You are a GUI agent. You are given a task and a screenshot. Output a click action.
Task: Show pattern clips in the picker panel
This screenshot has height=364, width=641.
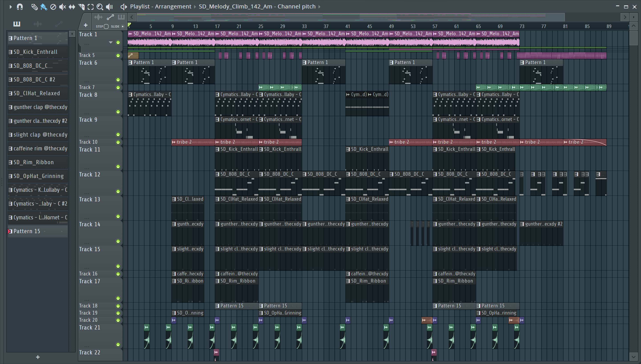(17, 24)
